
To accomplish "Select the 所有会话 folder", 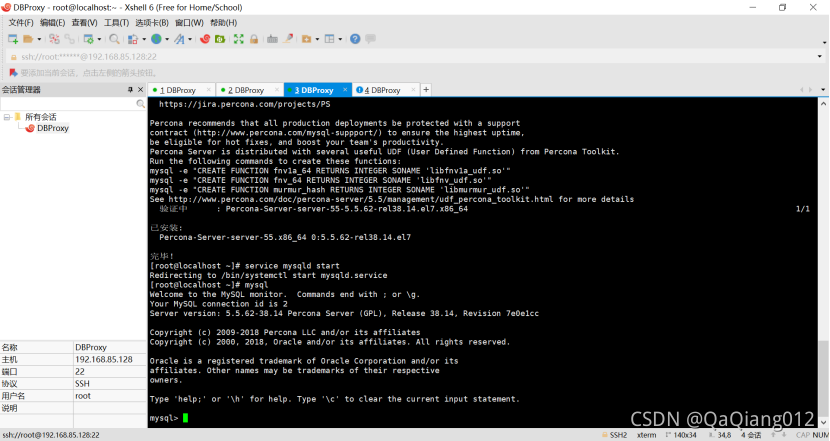I will 40,117.
